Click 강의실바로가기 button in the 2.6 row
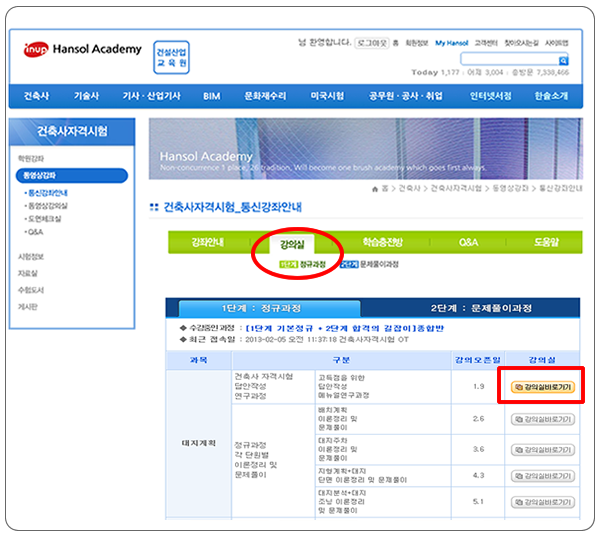 coord(543,419)
